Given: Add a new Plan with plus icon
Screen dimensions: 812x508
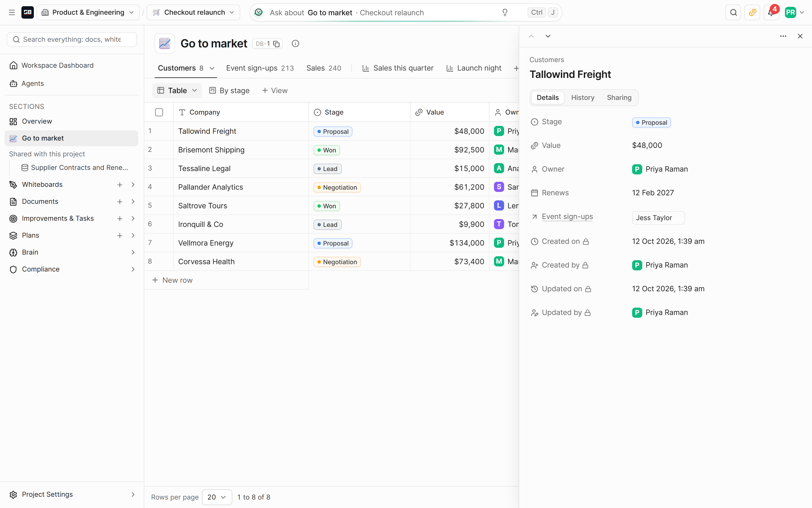Looking at the screenshot, I should [120, 236].
